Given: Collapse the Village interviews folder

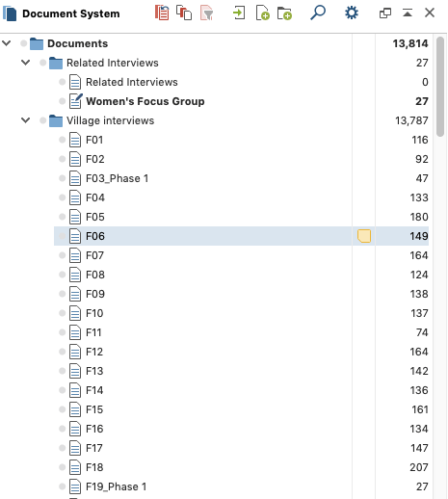Looking at the screenshot, I should 26,120.
